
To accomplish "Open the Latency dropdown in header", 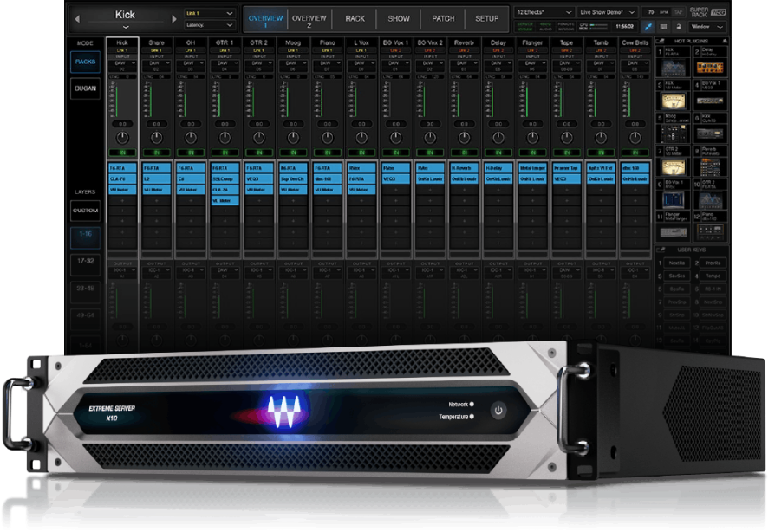I will pos(210,25).
